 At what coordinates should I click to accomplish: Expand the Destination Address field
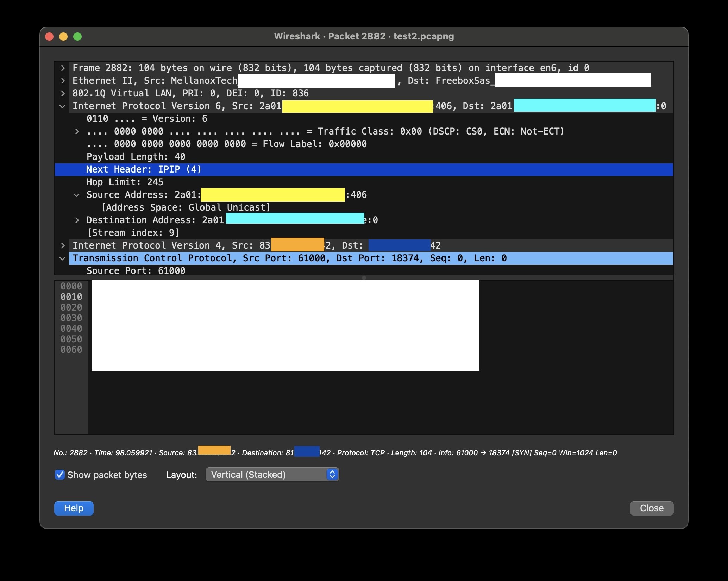[x=77, y=220]
